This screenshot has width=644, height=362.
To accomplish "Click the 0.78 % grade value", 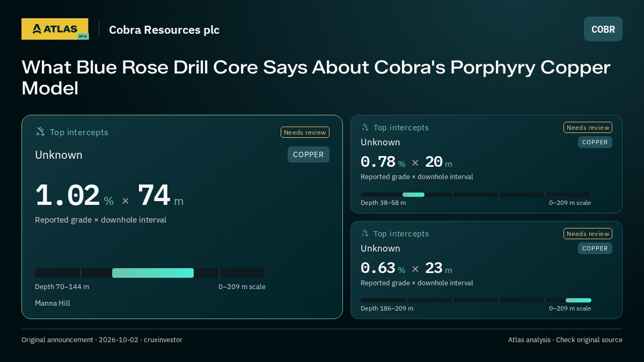I will click(x=383, y=162).
